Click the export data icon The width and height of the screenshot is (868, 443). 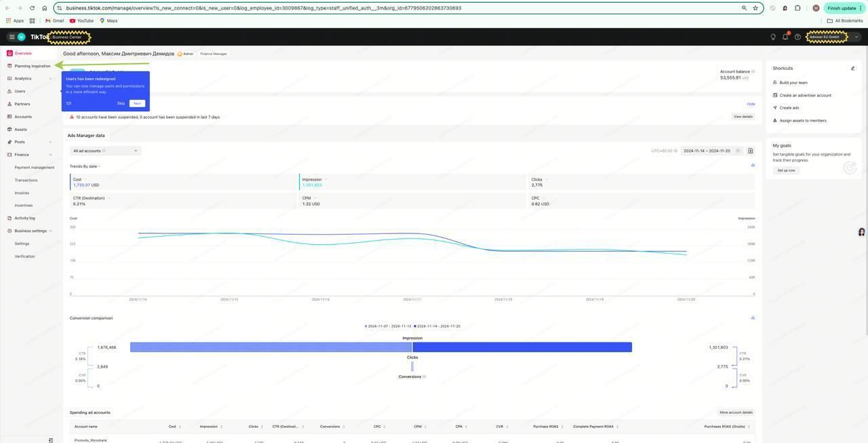click(751, 151)
